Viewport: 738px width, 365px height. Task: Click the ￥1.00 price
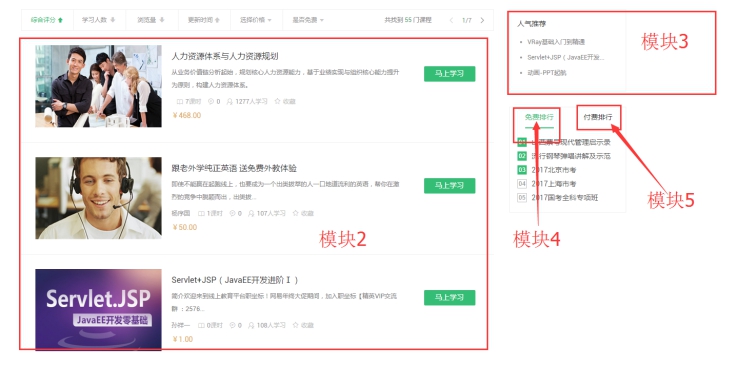click(x=183, y=340)
